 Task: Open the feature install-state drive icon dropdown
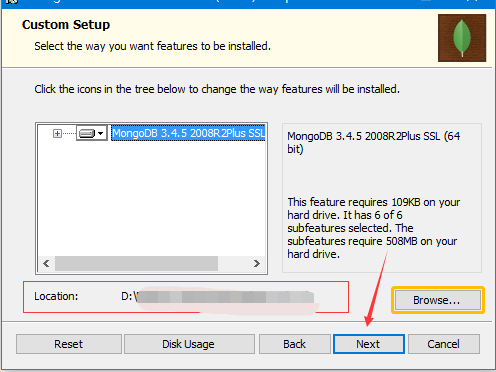click(x=92, y=133)
